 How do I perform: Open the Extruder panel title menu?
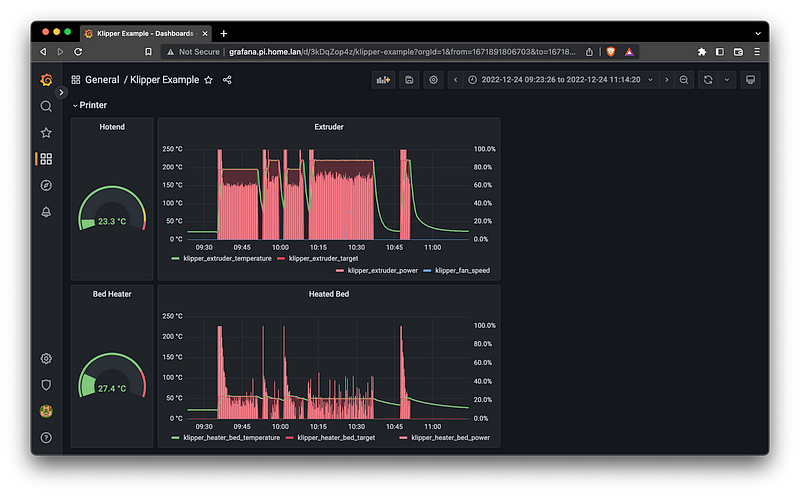pos(329,127)
